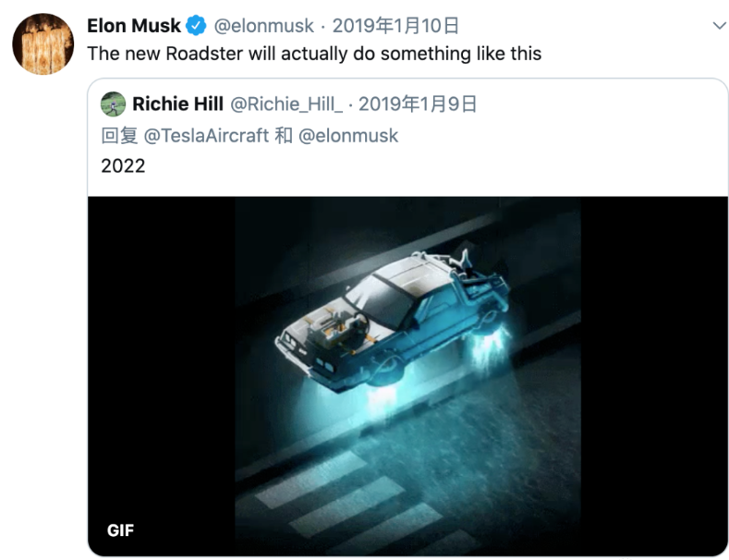Click the "Richie Hill" display name
Image resolution: width=729 pixels, height=560 pixels.
(x=178, y=103)
